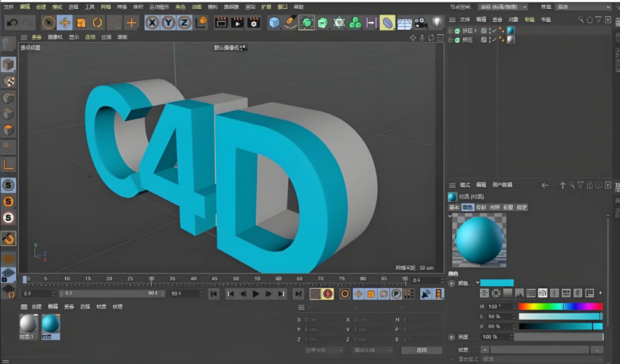Open the Object Manager hamburger menu
The height and width of the screenshot is (364, 620).
click(x=452, y=20)
